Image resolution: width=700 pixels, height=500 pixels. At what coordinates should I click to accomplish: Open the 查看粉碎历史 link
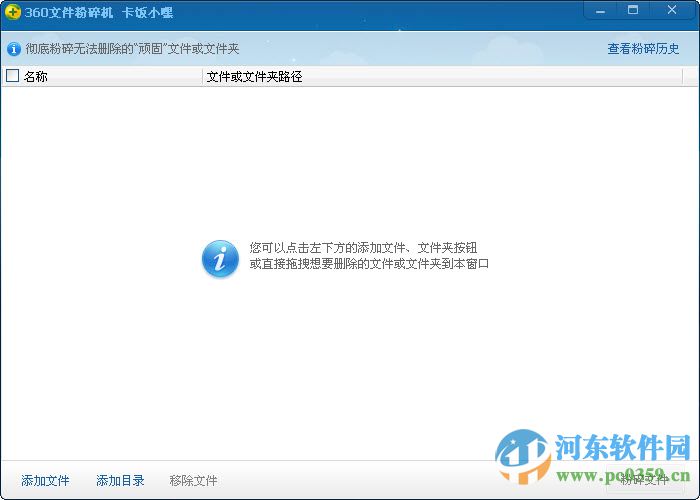tap(643, 49)
